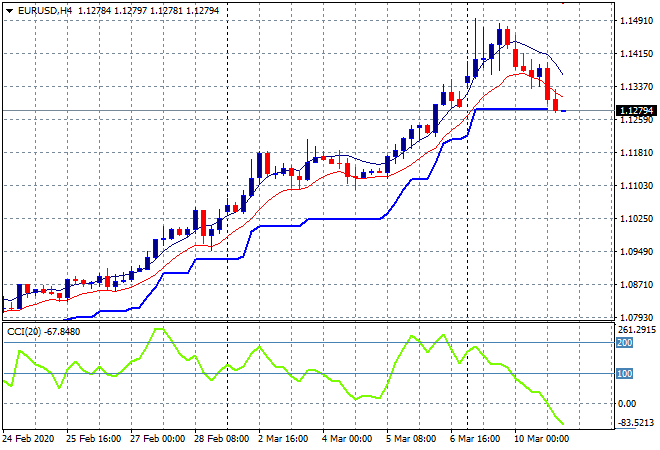Image resolution: width=660 pixels, height=450 pixels.
Task: Select the 25 Feb 16:00 time label
Action: click(93, 439)
